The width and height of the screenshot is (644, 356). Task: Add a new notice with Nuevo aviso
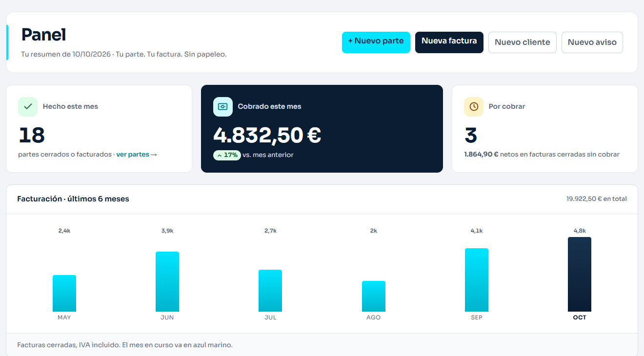(x=592, y=42)
